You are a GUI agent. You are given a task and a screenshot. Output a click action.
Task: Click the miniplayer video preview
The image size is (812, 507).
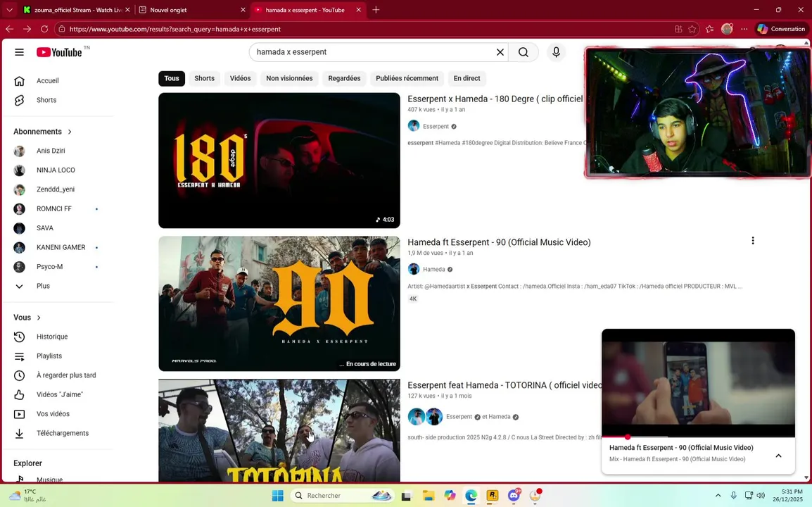coord(698,383)
